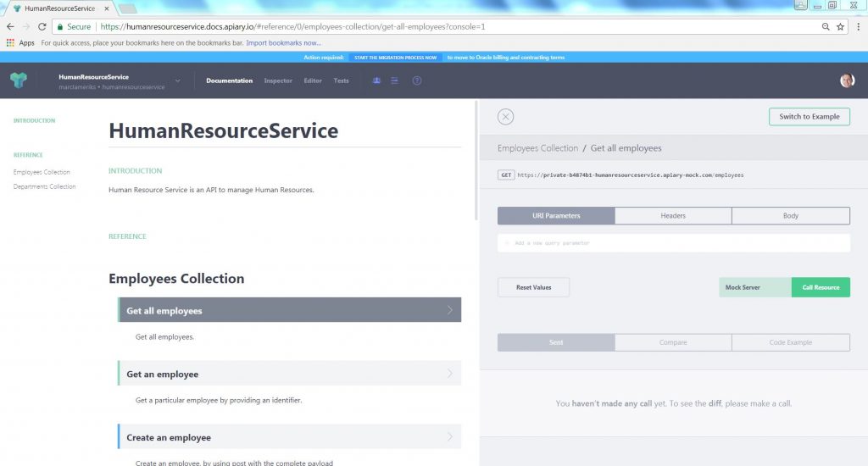The width and height of the screenshot is (868, 466).
Task: Switch to the Inspector tab
Action: [278, 81]
